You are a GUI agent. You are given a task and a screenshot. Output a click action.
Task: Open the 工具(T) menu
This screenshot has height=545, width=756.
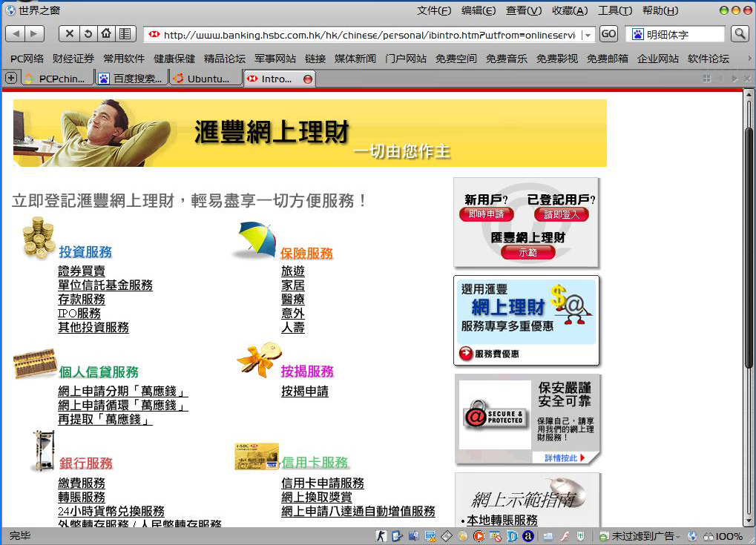(x=615, y=10)
